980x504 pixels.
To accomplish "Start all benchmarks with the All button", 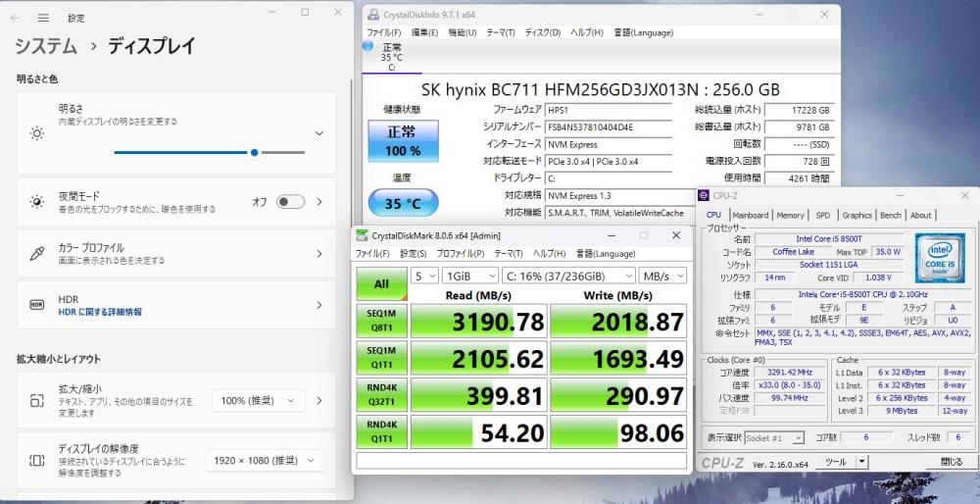I will [381, 283].
